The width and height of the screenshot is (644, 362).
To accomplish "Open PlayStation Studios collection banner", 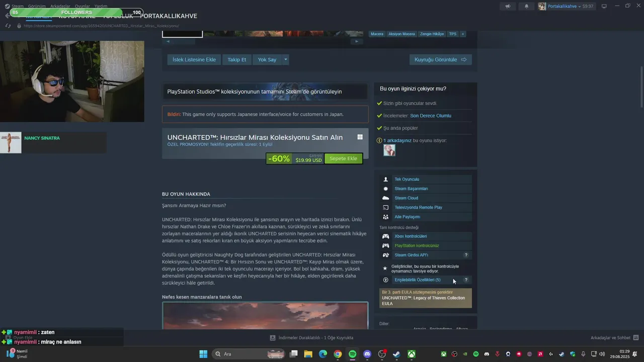I will point(265,92).
